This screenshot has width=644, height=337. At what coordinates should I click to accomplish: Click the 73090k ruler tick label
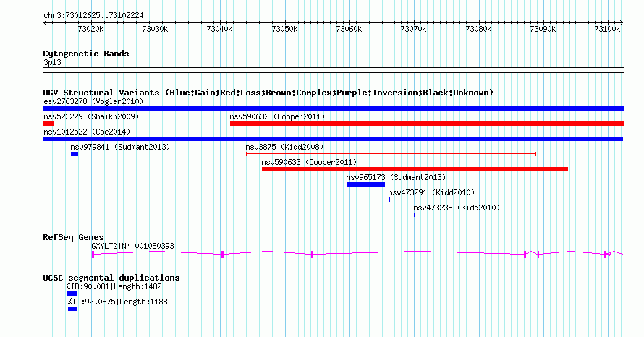(x=543, y=29)
